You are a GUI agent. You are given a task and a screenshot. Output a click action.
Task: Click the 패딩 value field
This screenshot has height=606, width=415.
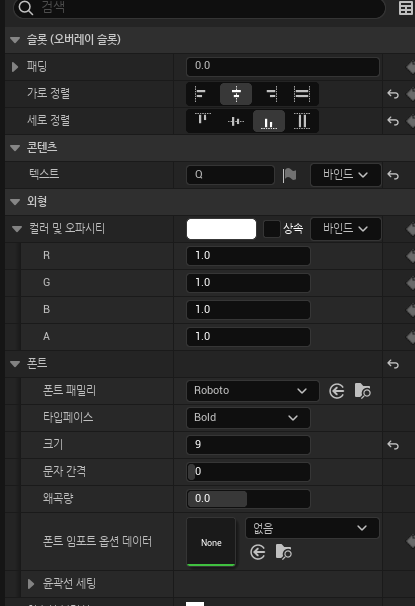(283, 66)
